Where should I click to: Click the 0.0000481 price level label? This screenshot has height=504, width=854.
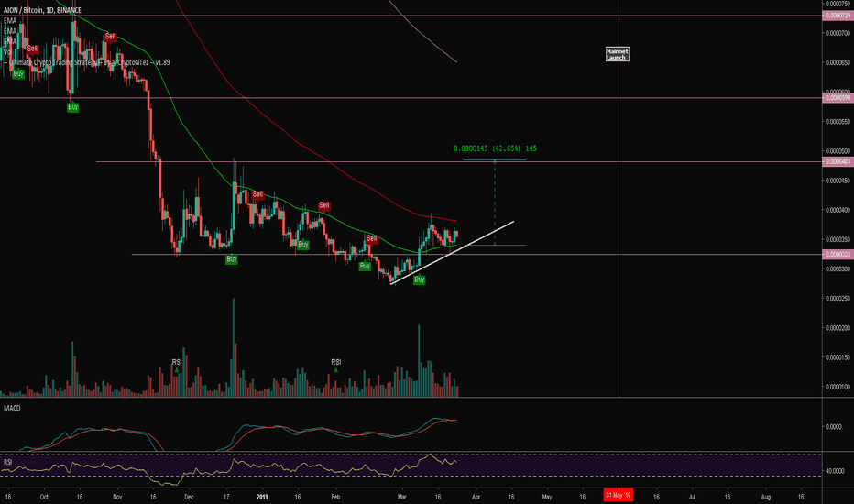coord(838,162)
